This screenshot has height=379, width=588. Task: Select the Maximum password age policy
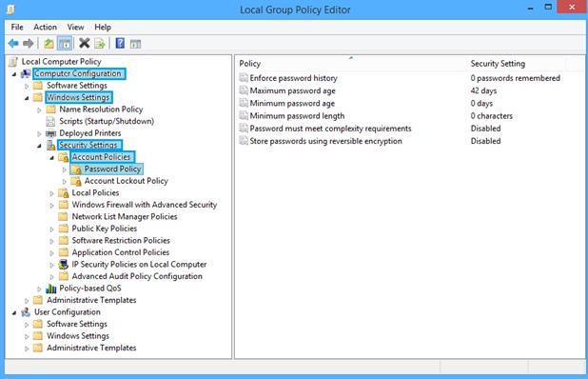click(292, 90)
